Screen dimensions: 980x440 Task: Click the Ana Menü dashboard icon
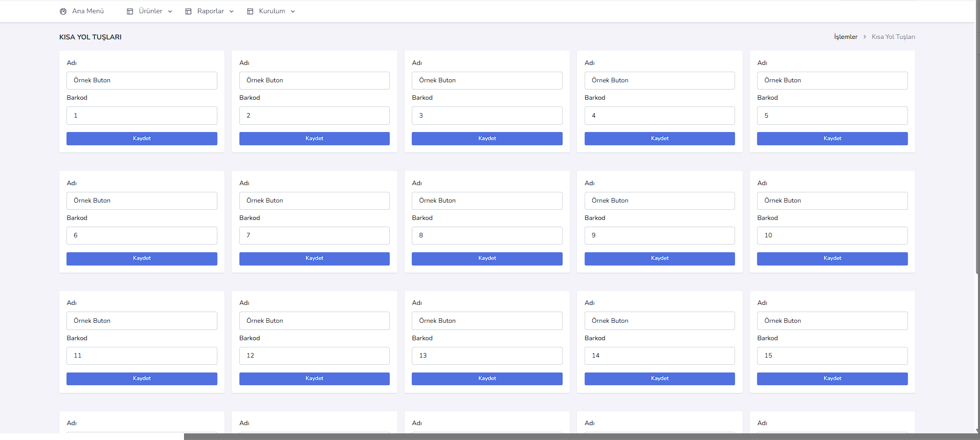coord(63,11)
